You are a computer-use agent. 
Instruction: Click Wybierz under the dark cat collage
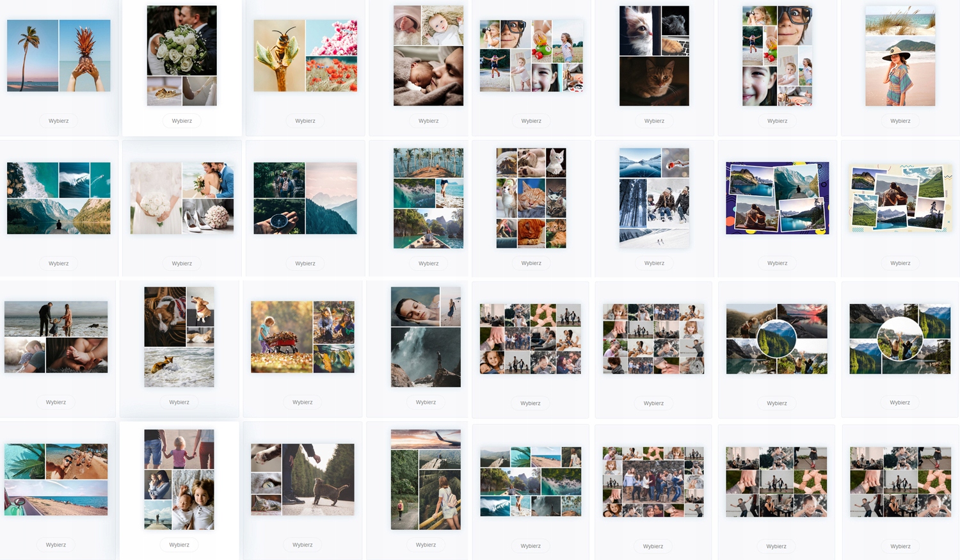click(x=654, y=121)
